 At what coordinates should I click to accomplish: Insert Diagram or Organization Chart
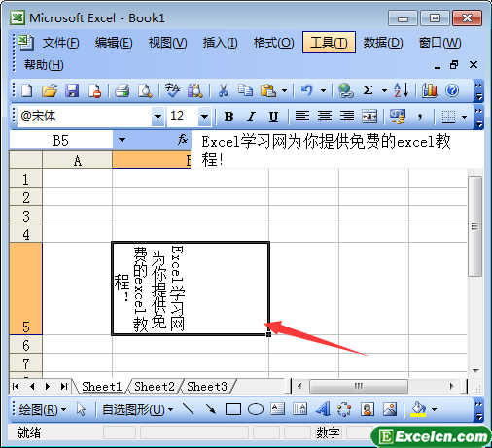344,409
